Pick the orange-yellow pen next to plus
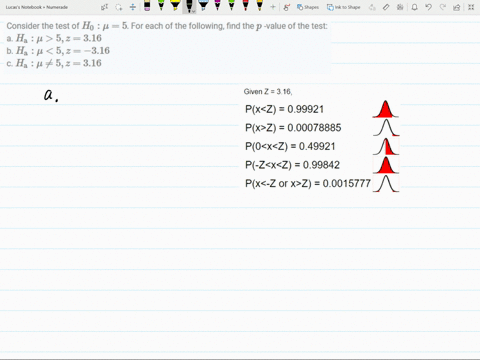Screen dimensions: 480x360 [x=260, y=6]
